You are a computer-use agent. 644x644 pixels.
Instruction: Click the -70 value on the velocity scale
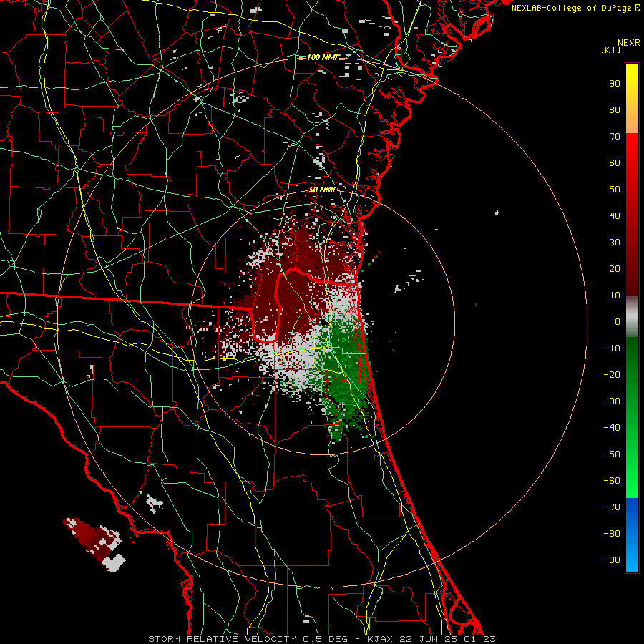click(612, 507)
